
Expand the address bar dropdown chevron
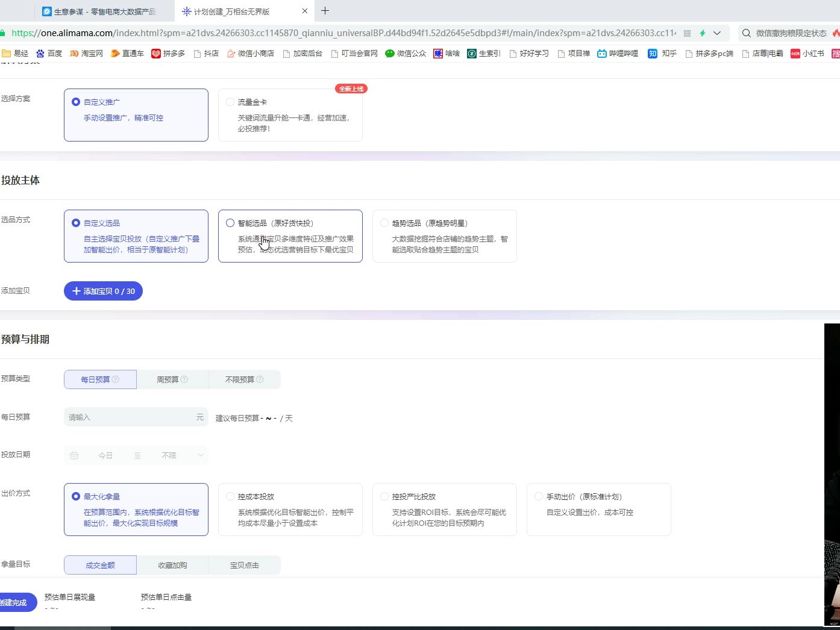[717, 33]
